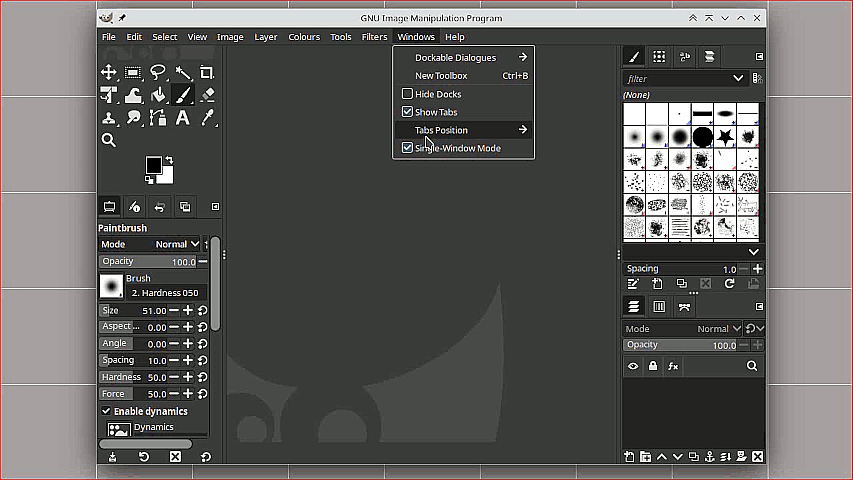Image resolution: width=853 pixels, height=480 pixels.
Task: Select the Paintbrush tool
Action: pyautogui.click(x=183, y=95)
